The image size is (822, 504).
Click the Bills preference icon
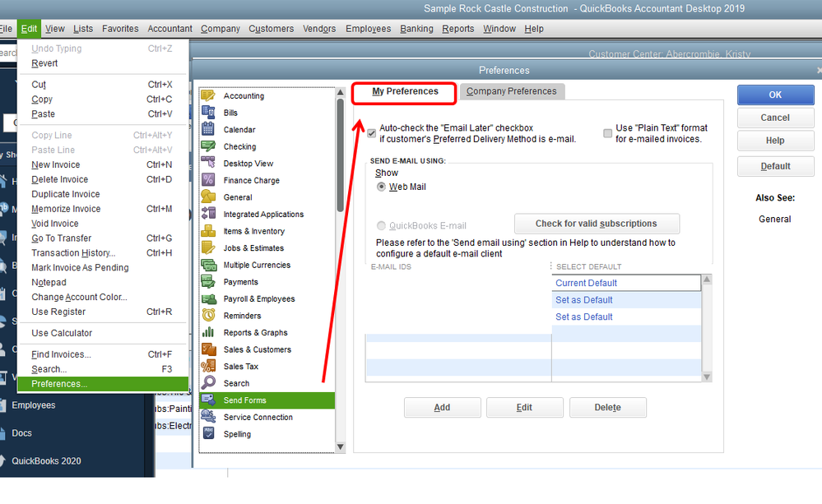click(208, 112)
